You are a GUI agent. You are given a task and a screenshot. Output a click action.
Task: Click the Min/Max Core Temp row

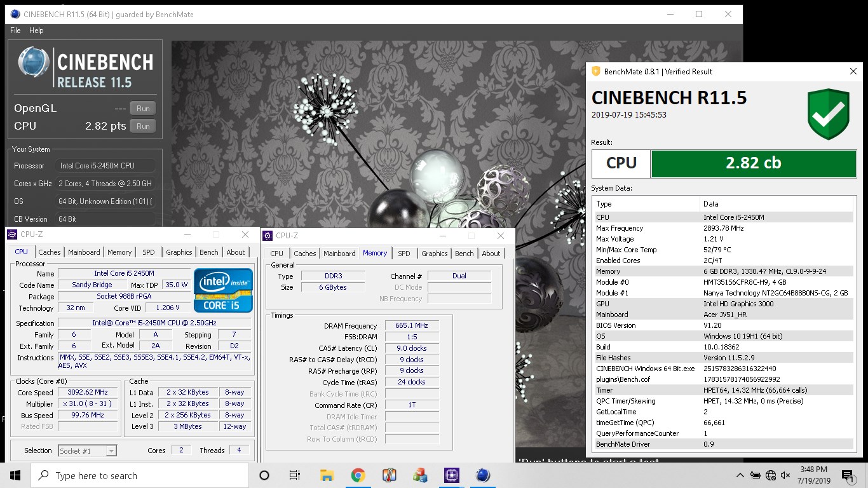point(724,250)
